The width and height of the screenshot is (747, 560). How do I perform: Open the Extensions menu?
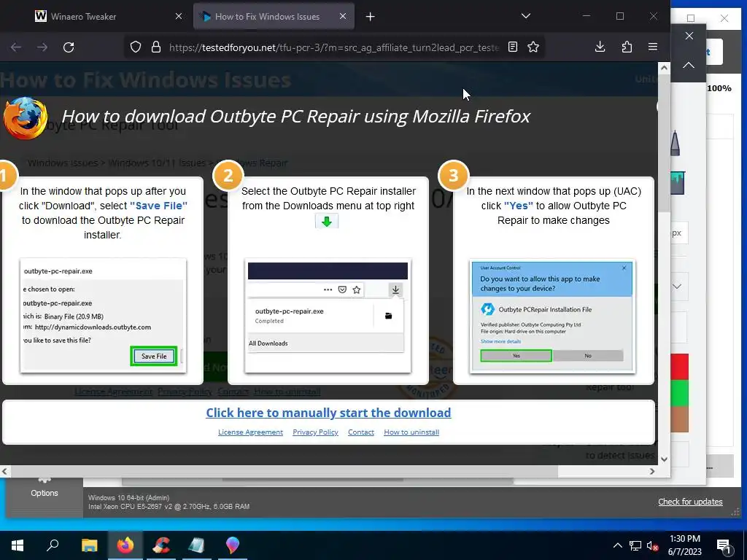pyautogui.click(x=627, y=47)
